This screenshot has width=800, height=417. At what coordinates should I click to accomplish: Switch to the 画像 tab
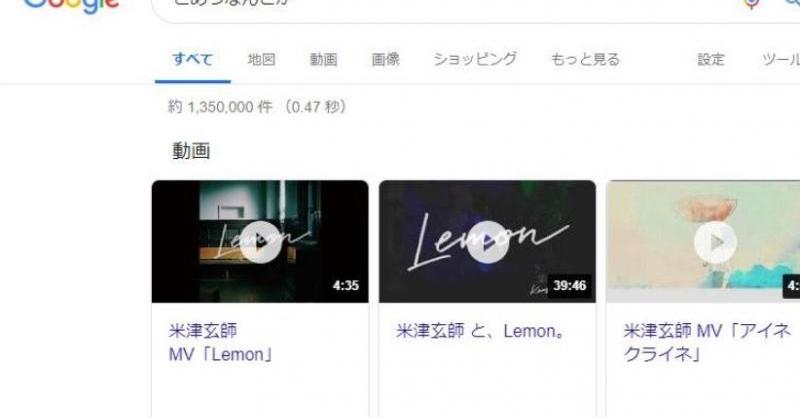click(x=385, y=59)
